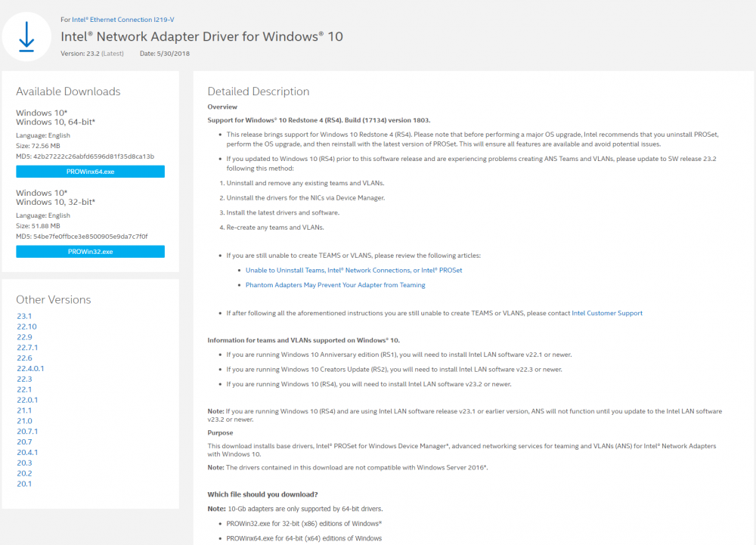Click the Purpose subheading
Screen dimensions: 756x545
[220, 433]
